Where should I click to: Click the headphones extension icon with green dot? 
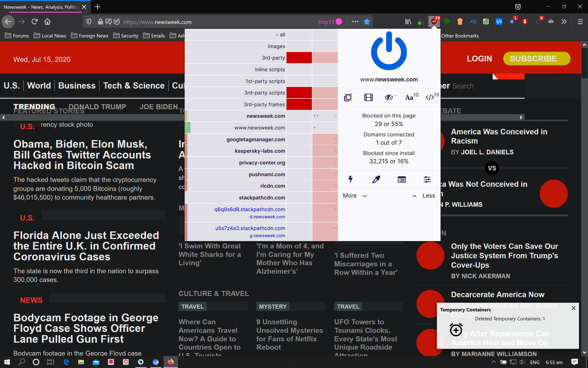point(421,22)
